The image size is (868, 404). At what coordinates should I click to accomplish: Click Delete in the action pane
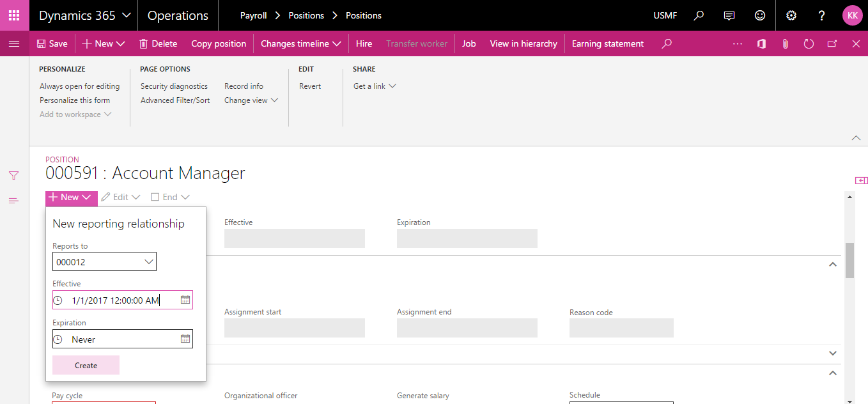(x=158, y=43)
